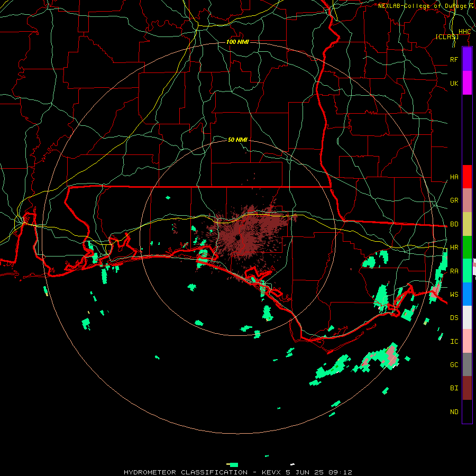
Task: Click the HHC product code label
Action: [x=464, y=32]
